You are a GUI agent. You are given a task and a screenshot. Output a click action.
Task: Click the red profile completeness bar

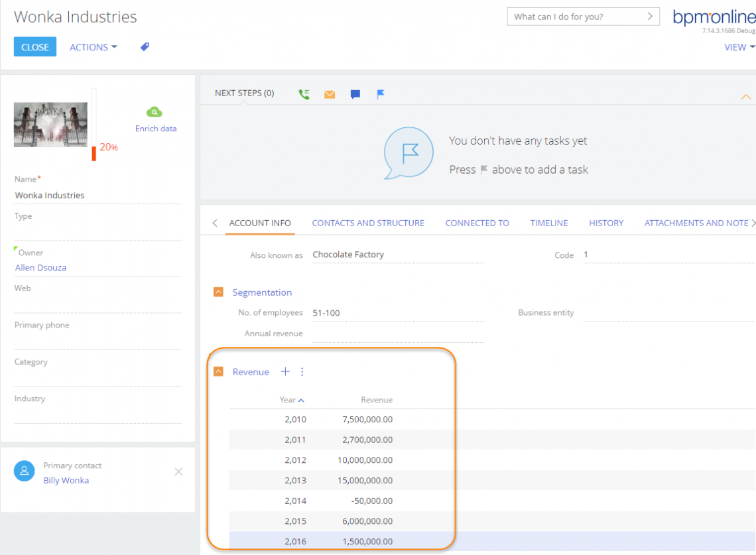[x=94, y=153]
